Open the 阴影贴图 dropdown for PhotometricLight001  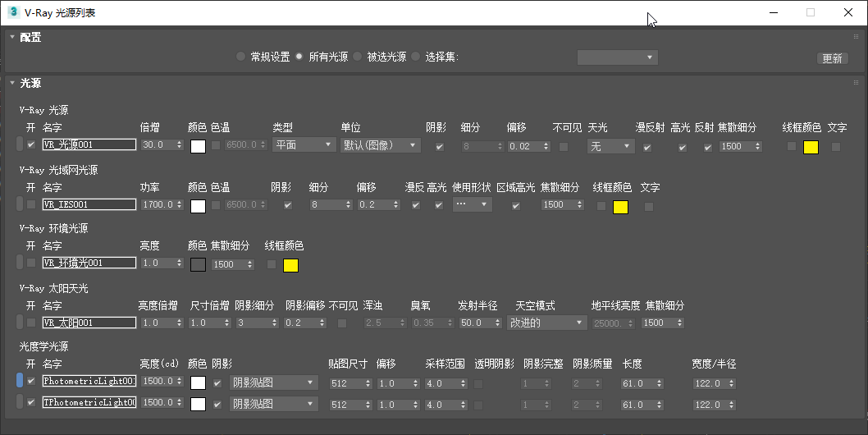pos(274,382)
